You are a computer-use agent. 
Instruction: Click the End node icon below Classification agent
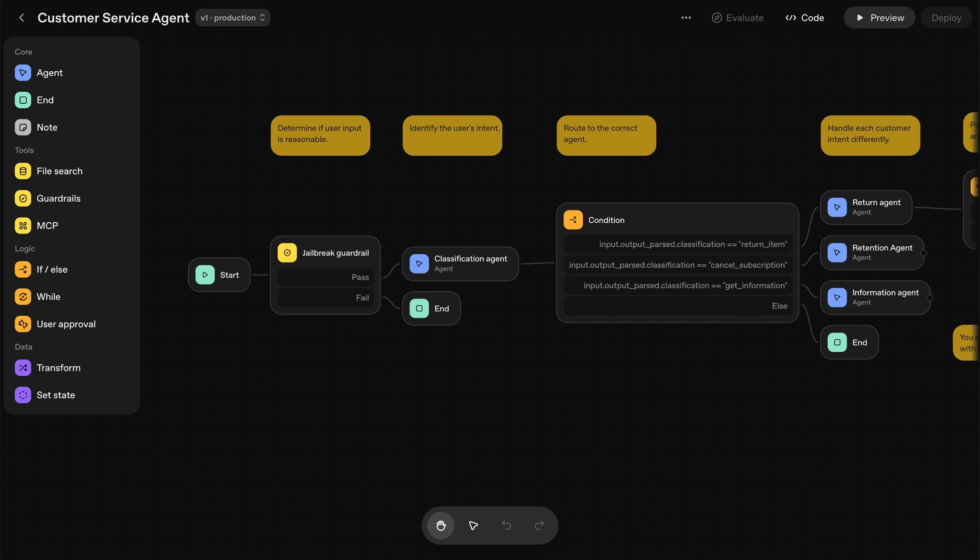[x=419, y=309]
